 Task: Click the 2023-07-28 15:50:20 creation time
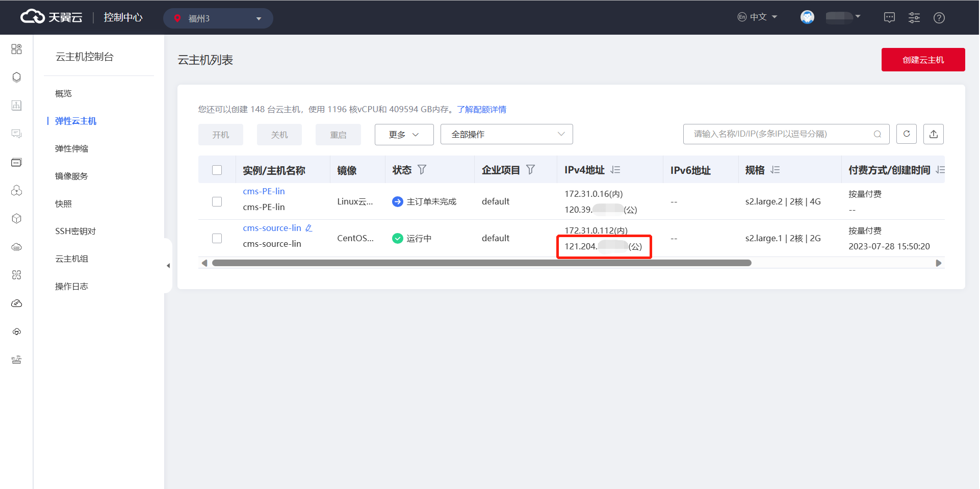(889, 246)
